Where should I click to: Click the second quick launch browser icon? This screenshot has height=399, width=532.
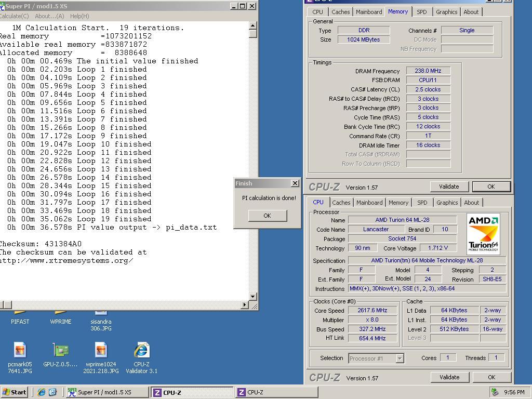pos(53,392)
